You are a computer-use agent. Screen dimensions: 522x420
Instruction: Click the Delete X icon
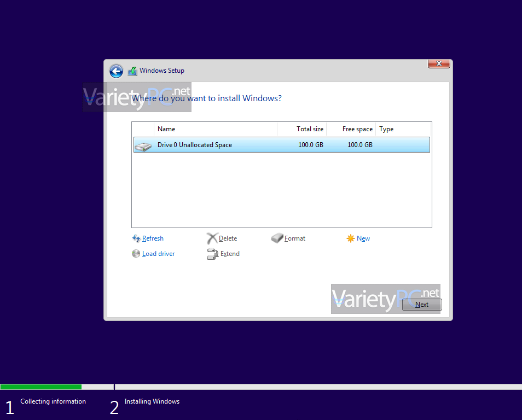[212, 238]
